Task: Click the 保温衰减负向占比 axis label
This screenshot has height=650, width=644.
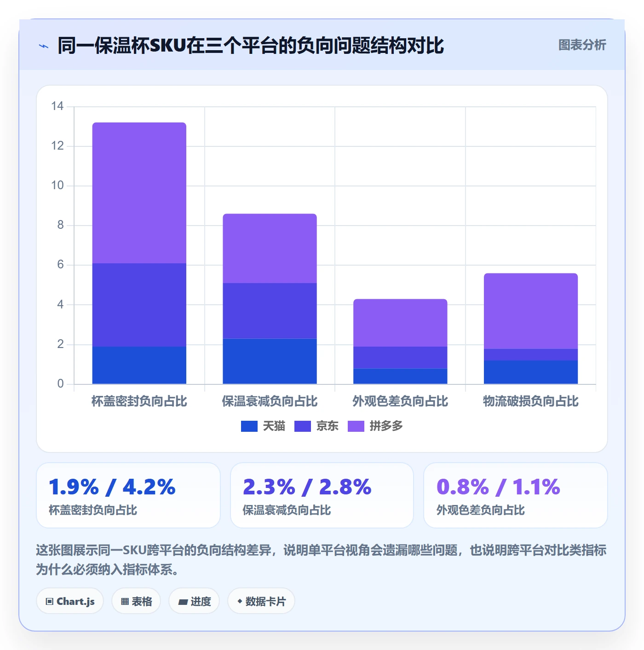Action: coord(270,401)
